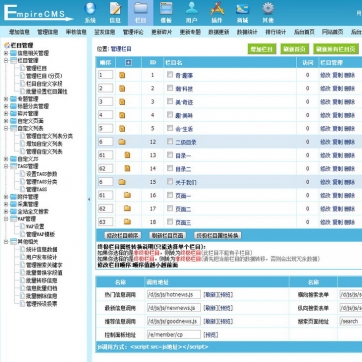Screen dimensions: 362x362
Task: Open the 用户 (user) person icon
Action: (x=192, y=9)
